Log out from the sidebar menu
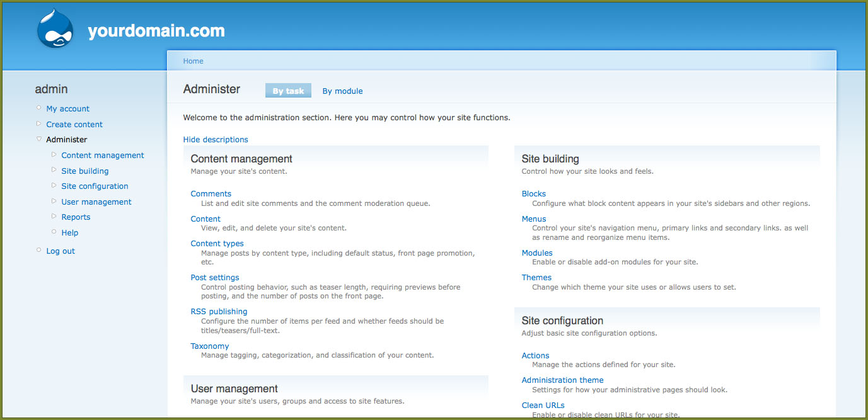Viewport: 868px width, 420px height. [x=61, y=251]
